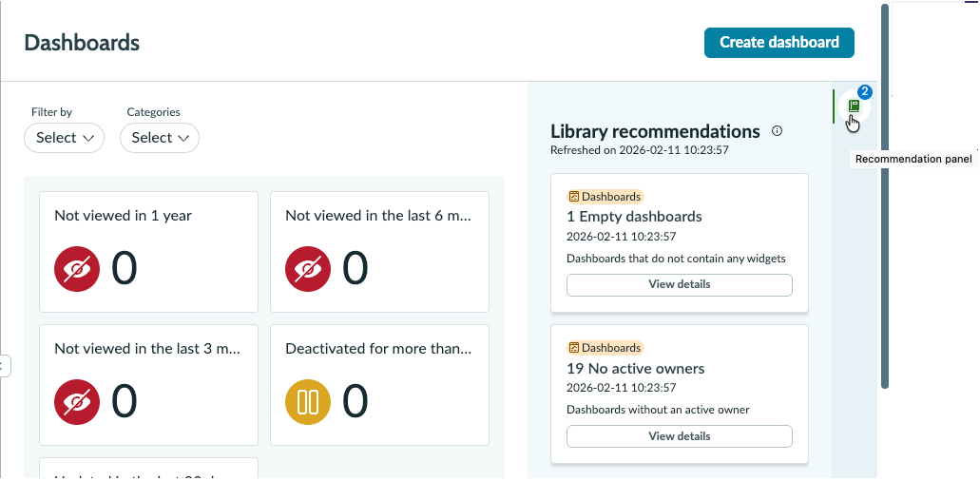Image resolution: width=980 pixels, height=481 pixels.
Task: View details for 19 No active owners
Action: tap(680, 436)
